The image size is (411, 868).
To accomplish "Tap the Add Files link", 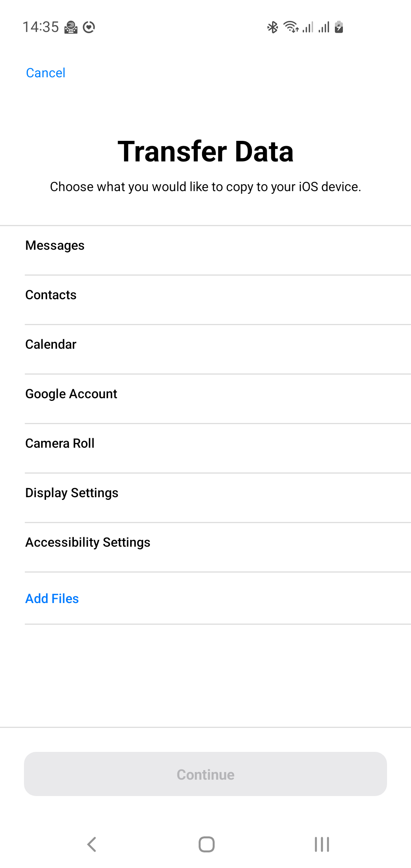I will coord(52,598).
